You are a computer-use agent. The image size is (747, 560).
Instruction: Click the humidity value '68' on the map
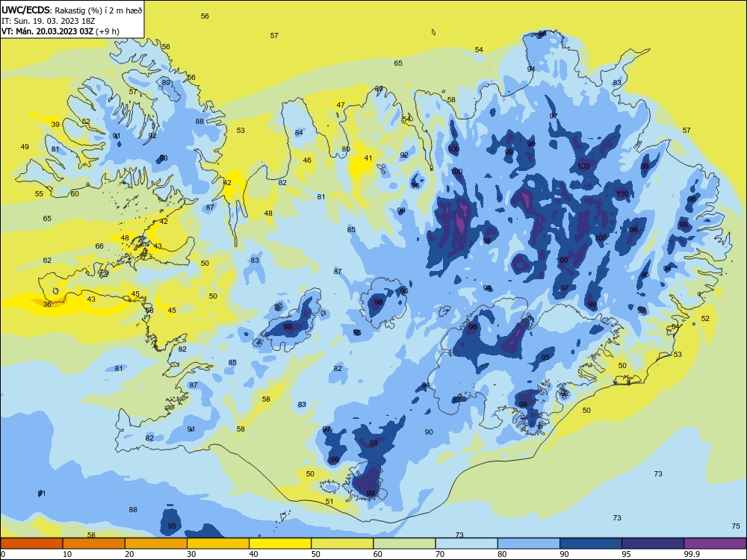[x=149, y=310]
